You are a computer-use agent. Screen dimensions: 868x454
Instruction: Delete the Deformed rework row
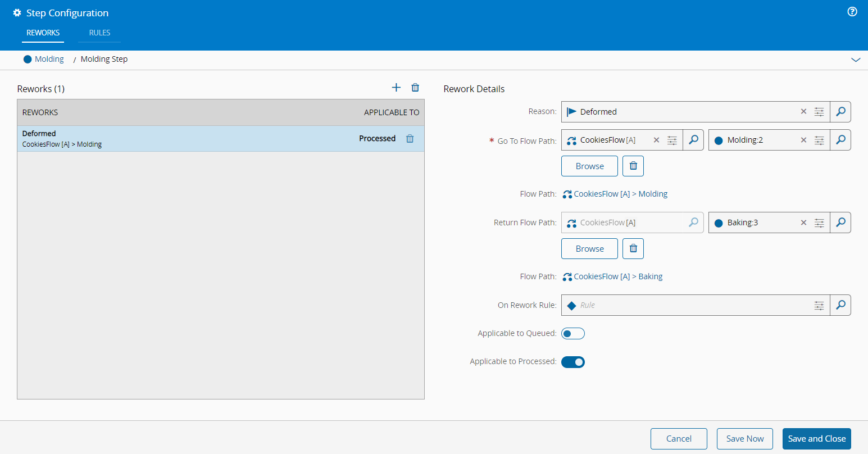point(410,139)
